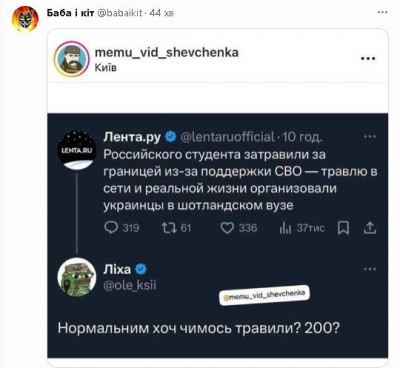Bookmark the Лента.ру tweet
This screenshot has height=368, width=400.
click(x=343, y=228)
